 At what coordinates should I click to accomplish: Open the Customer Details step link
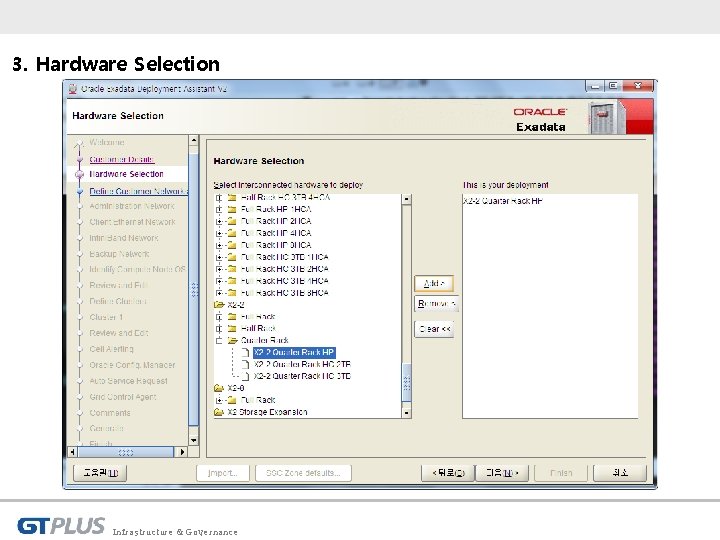click(x=122, y=160)
